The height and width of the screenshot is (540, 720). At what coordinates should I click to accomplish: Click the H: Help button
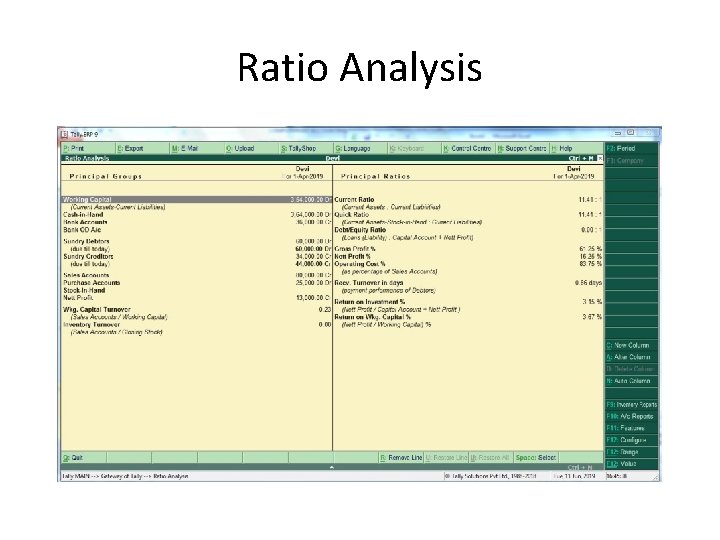tap(577, 148)
